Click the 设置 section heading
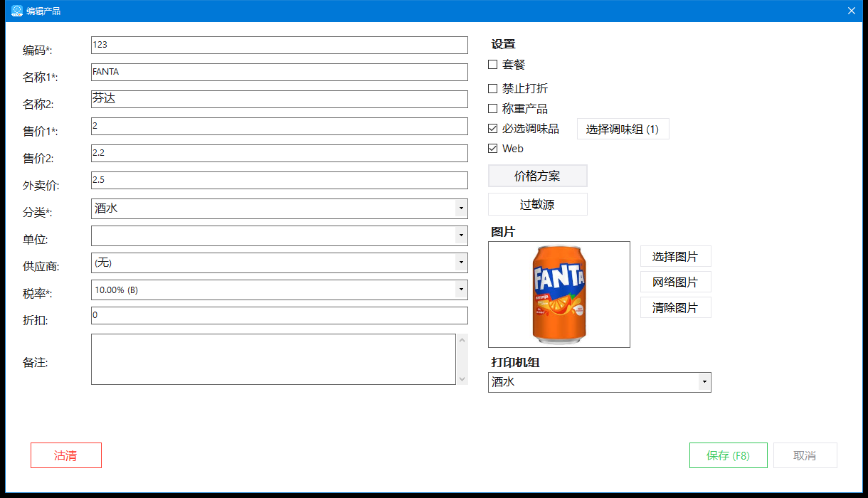The image size is (868, 498). [503, 44]
